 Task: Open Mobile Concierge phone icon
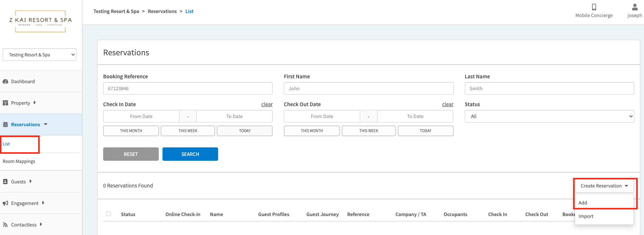(594, 7)
